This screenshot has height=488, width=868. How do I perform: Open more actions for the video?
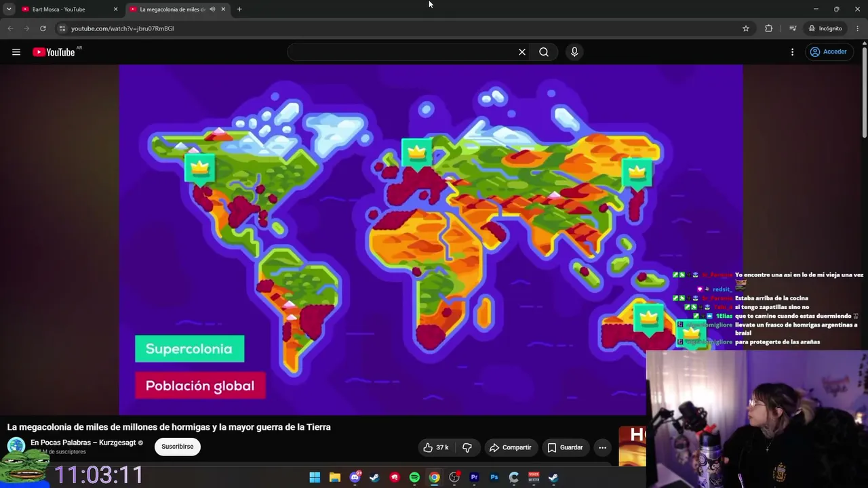(602, 447)
